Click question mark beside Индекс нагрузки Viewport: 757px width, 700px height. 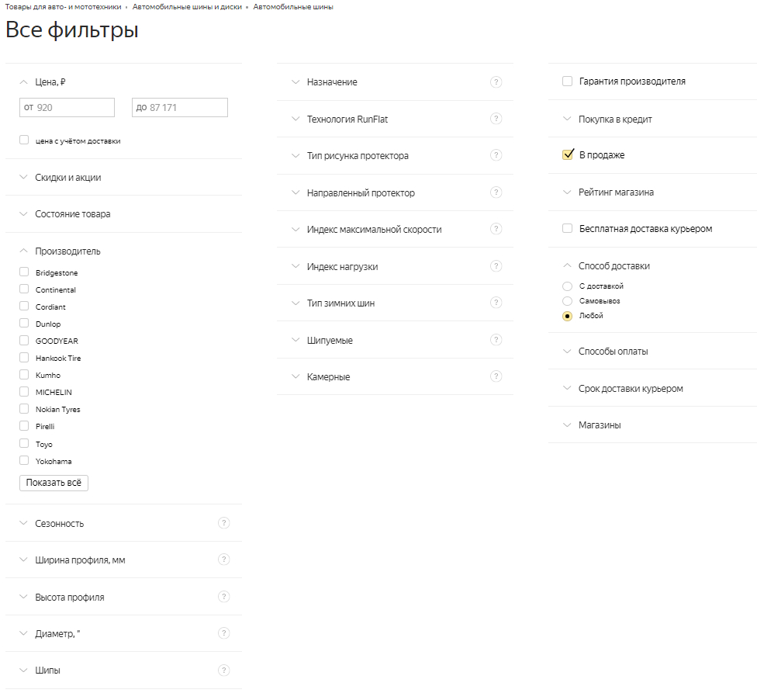click(x=496, y=266)
